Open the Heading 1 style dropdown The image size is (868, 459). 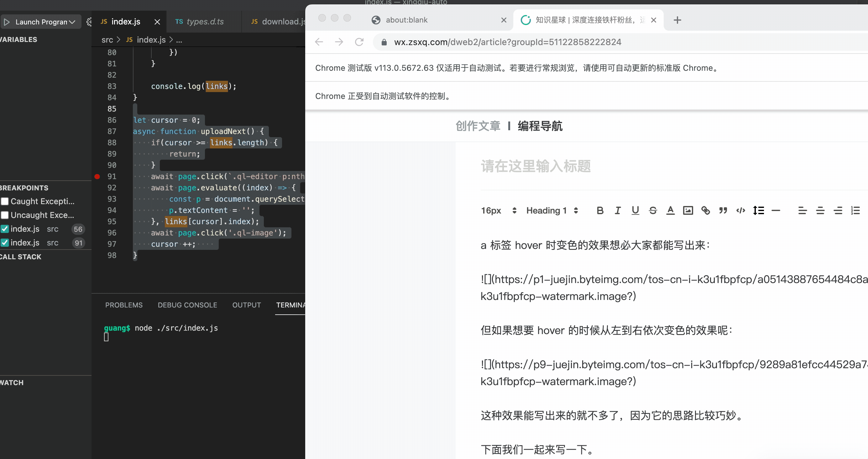(552, 210)
